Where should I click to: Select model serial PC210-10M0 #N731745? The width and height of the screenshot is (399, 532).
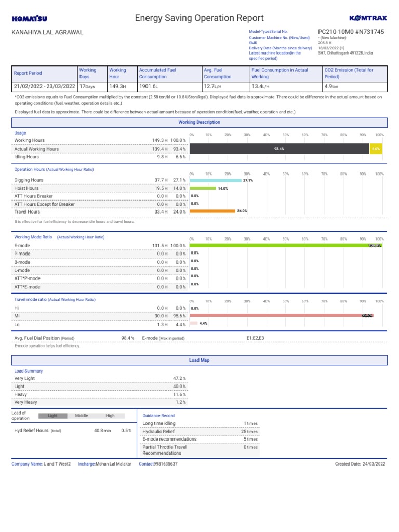tap(351, 32)
